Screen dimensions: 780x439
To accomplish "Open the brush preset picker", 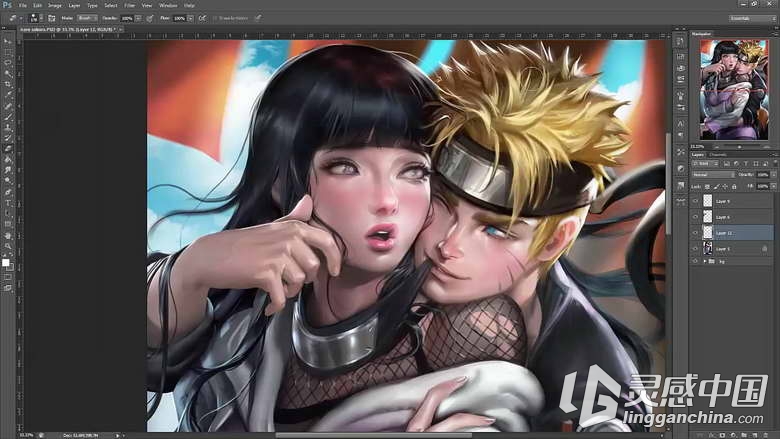I will (35, 18).
